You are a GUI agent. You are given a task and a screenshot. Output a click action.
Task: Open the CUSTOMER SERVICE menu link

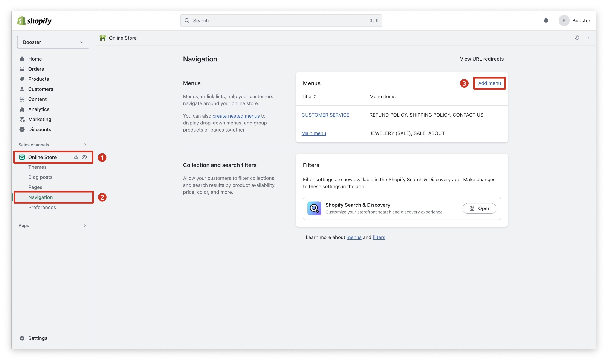[325, 115]
